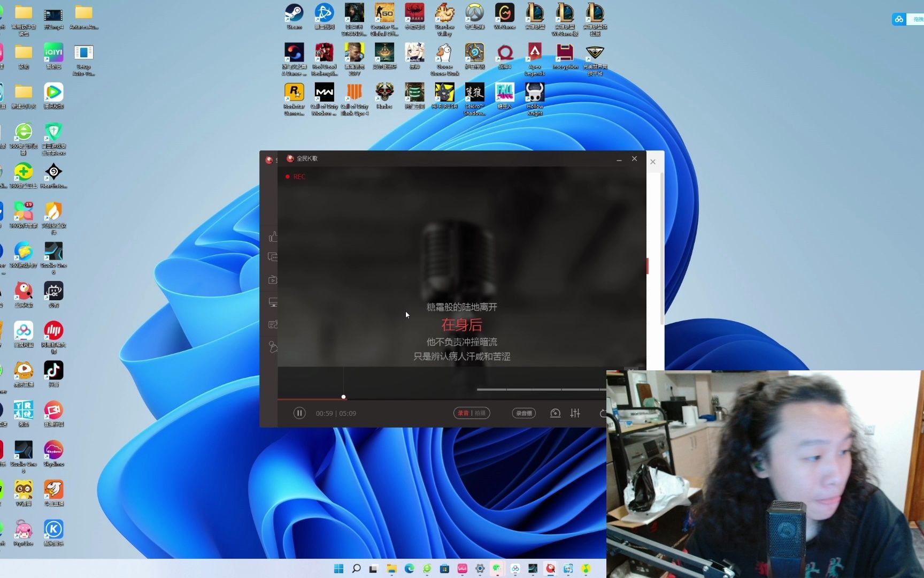Open Tencent Video desktop shortcut
Viewport: 924px width, 578px height.
click(53, 96)
